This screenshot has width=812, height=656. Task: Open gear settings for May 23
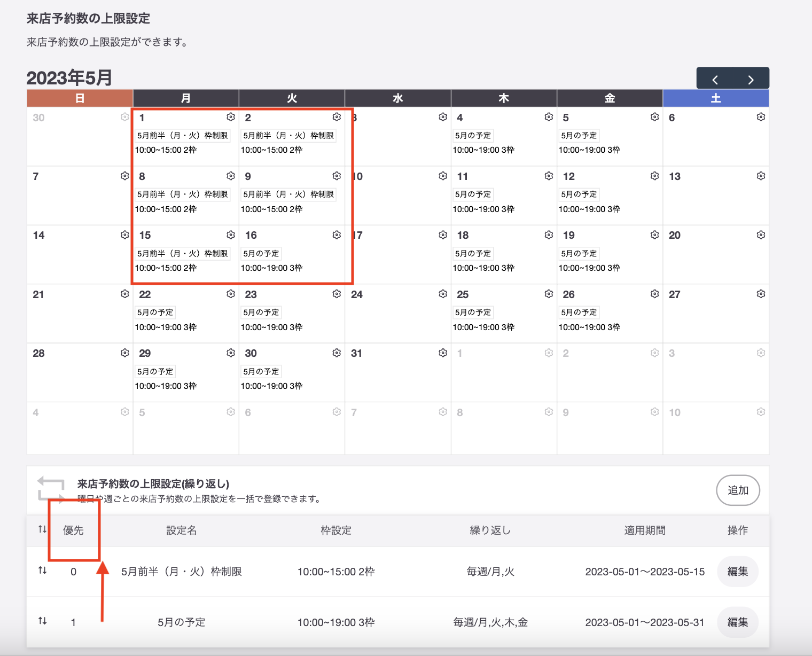[337, 294]
